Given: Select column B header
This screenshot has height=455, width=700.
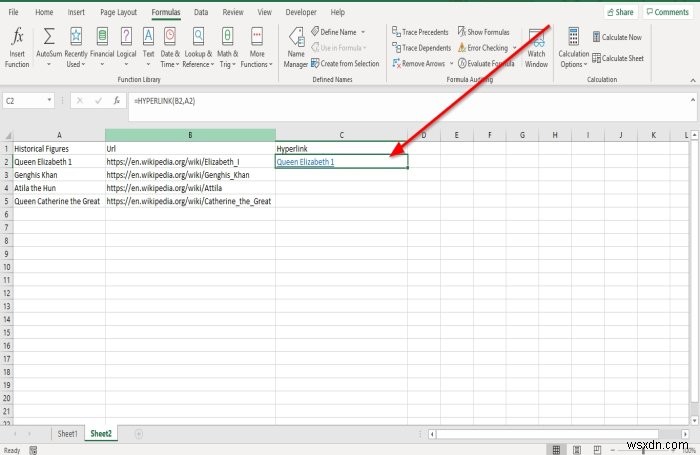Looking at the screenshot, I should (190, 135).
